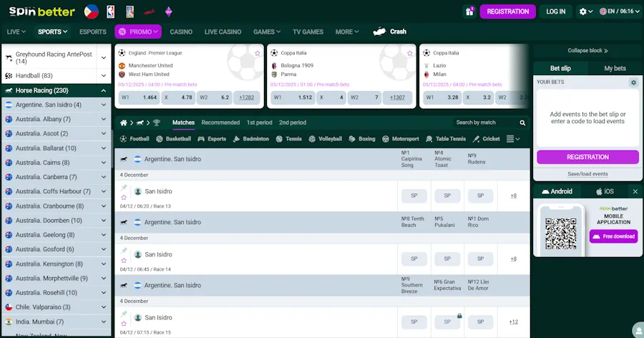Switch to the 2nd period tab
This screenshot has height=338, width=644.
(293, 122)
